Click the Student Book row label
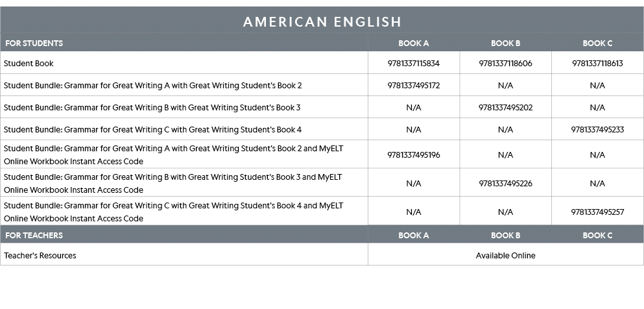Image resolution: width=644 pixels, height=309 pixels. coord(29,64)
